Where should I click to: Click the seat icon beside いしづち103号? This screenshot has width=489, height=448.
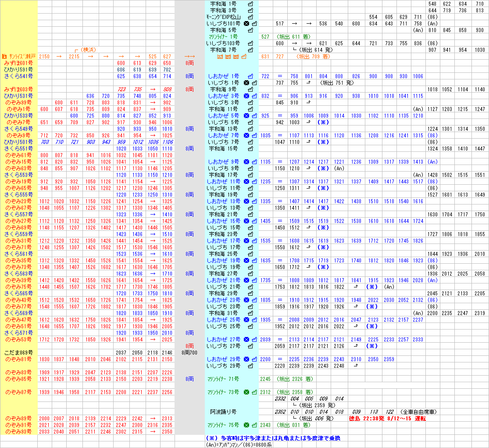(250, 43)
